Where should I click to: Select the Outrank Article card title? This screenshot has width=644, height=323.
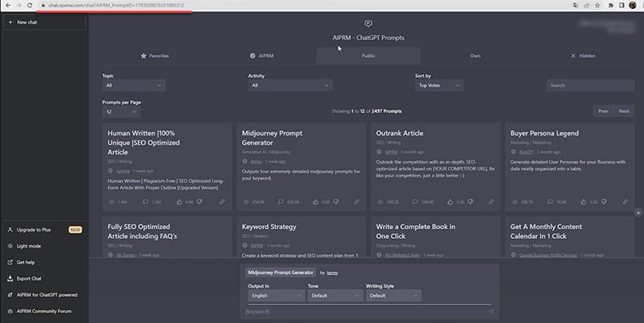[400, 133]
